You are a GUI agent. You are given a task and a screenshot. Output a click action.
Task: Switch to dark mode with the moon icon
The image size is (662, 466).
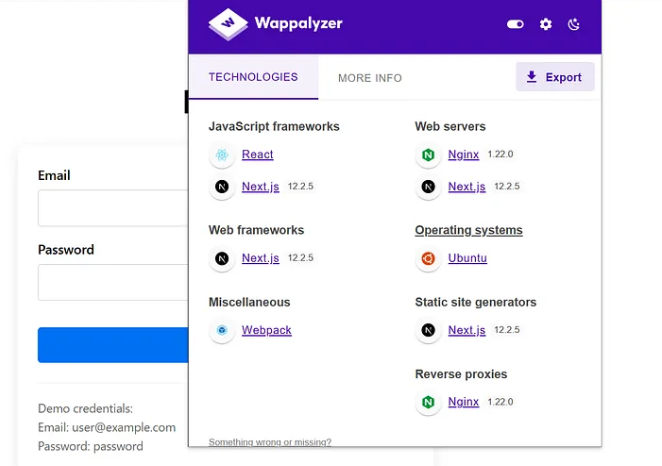coord(573,24)
